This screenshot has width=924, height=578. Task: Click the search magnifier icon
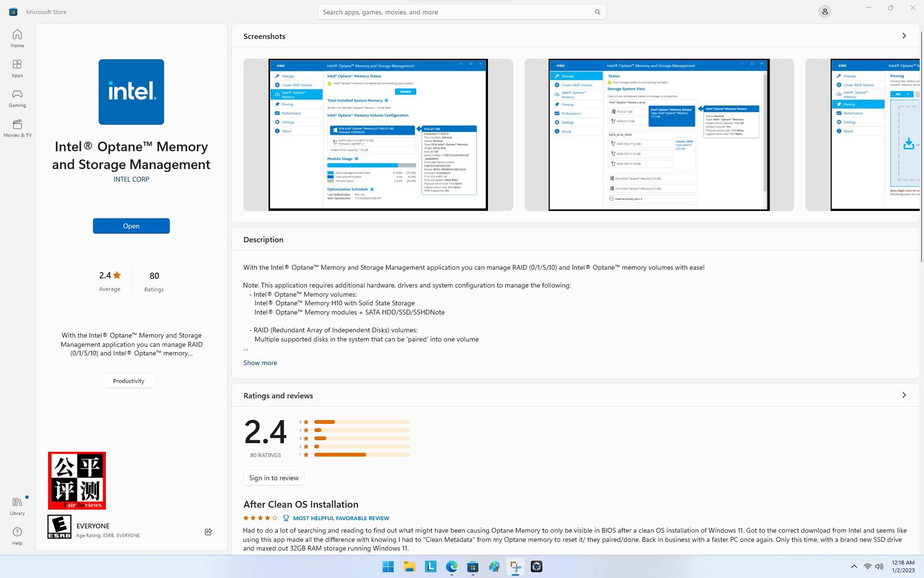click(597, 12)
